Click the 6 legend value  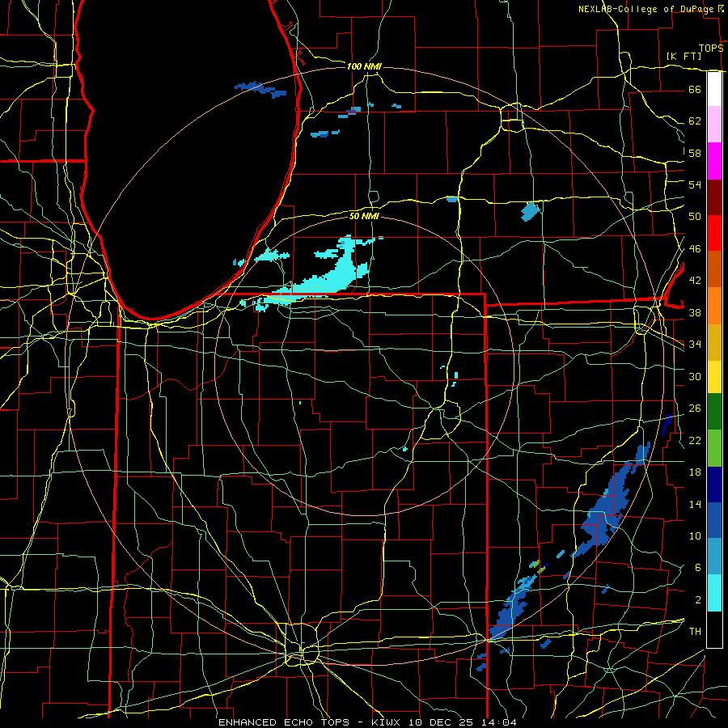(697, 568)
